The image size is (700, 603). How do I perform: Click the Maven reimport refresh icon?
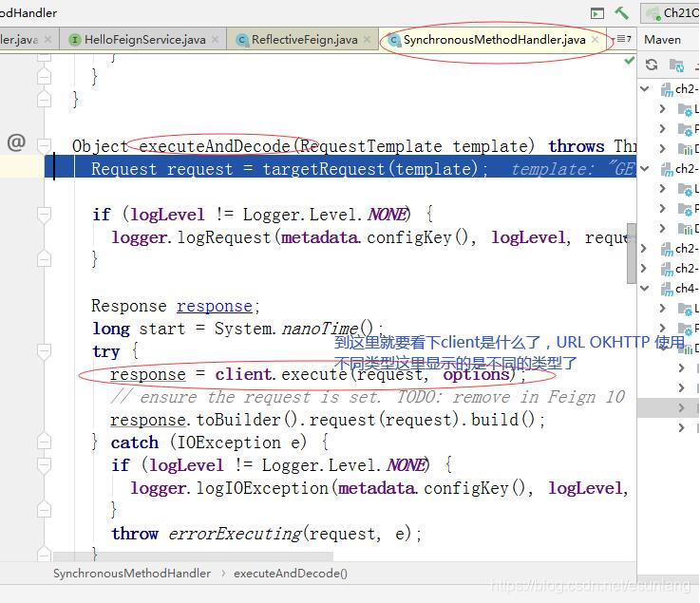652,65
